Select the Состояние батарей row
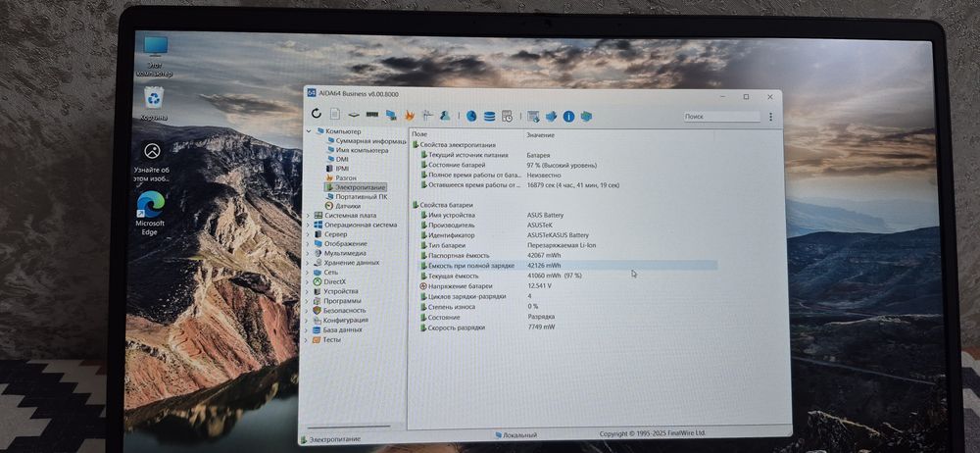Image resolution: width=980 pixels, height=453 pixels. click(x=563, y=165)
